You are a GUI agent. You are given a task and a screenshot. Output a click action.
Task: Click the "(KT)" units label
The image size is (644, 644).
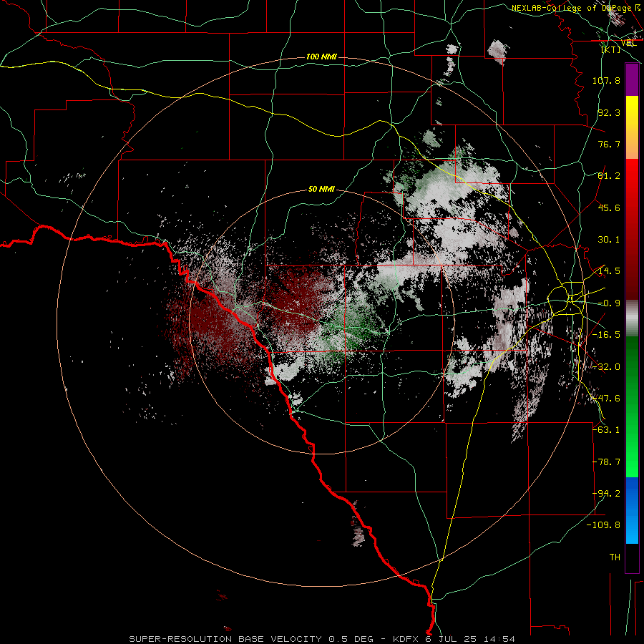point(611,49)
